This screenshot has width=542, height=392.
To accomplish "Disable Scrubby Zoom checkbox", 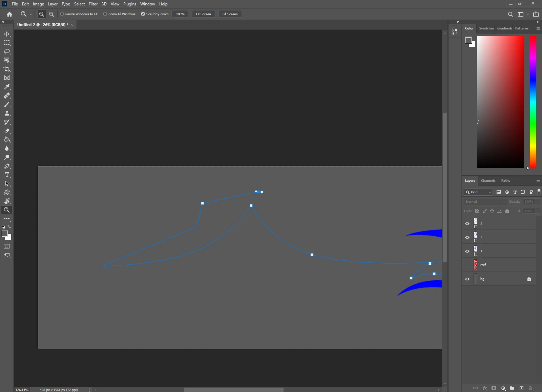I will pyautogui.click(x=143, y=14).
